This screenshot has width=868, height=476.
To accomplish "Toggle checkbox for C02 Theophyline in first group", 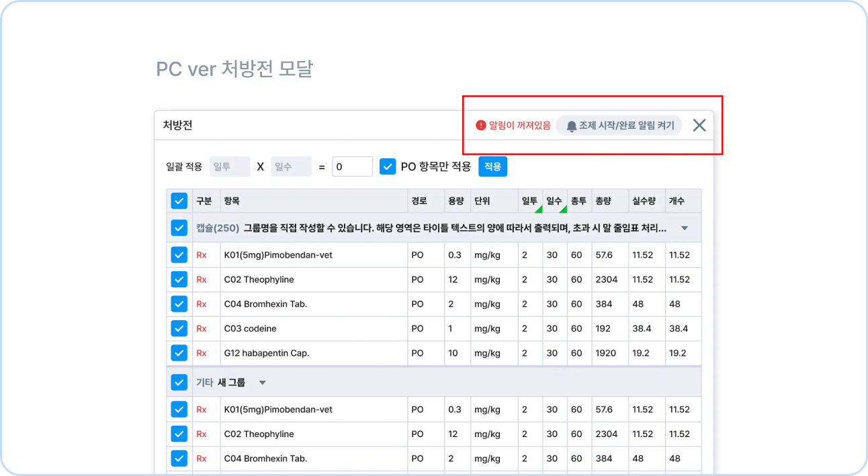I will 179,279.
